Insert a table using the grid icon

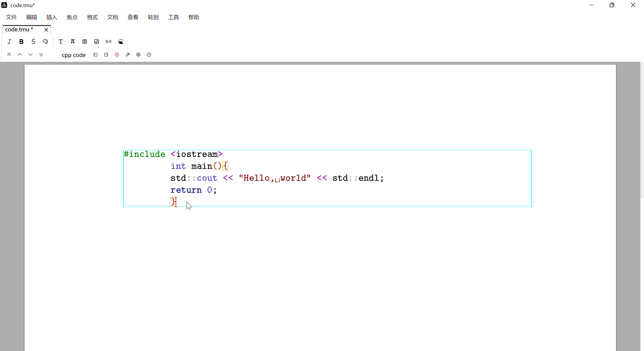[85, 41]
